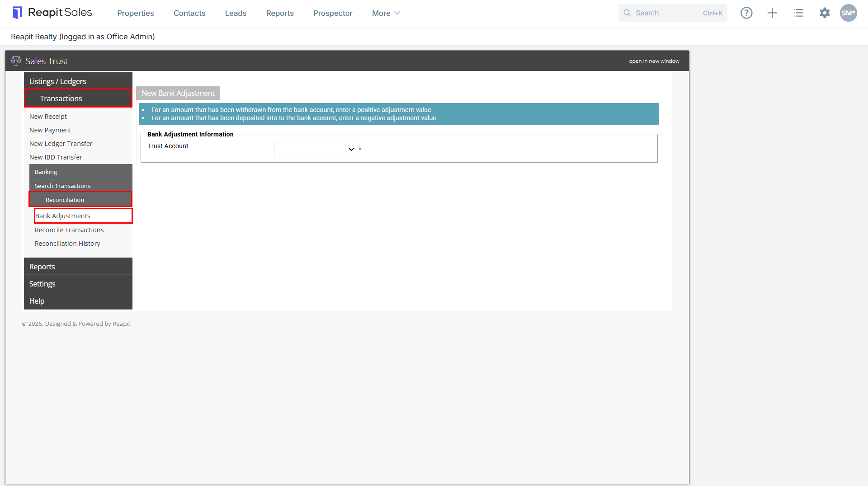Expand the Settings sidebar section
The width and height of the screenshot is (868, 488).
click(x=78, y=283)
